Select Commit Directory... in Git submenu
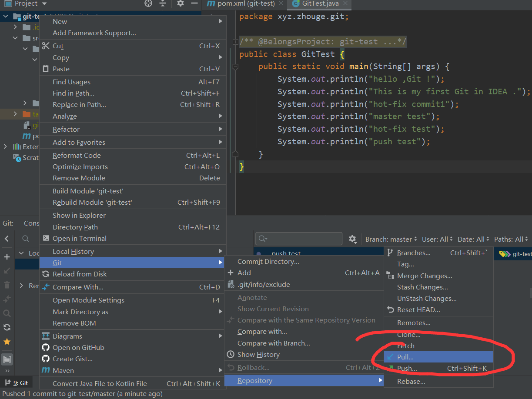Screen dimensions: 532x399 point(304,261)
